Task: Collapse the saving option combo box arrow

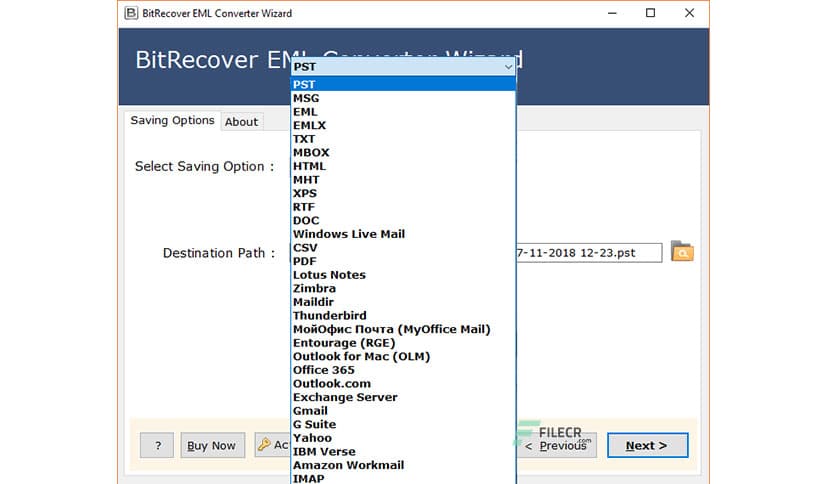Action: (x=508, y=67)
